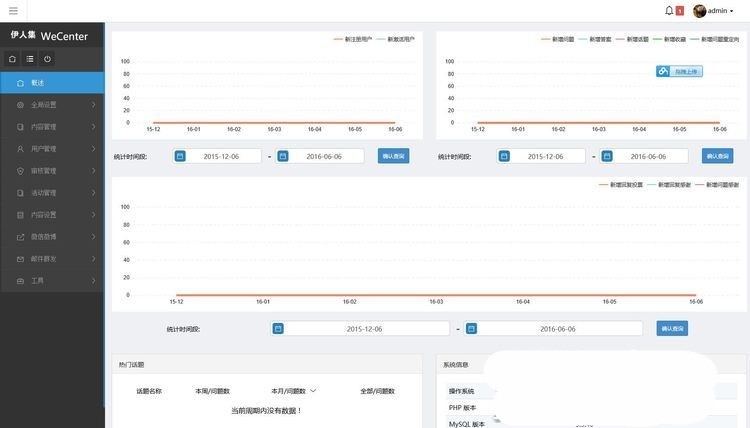
Task: Click the 操作系统 row label
Action: coord(461,391)
